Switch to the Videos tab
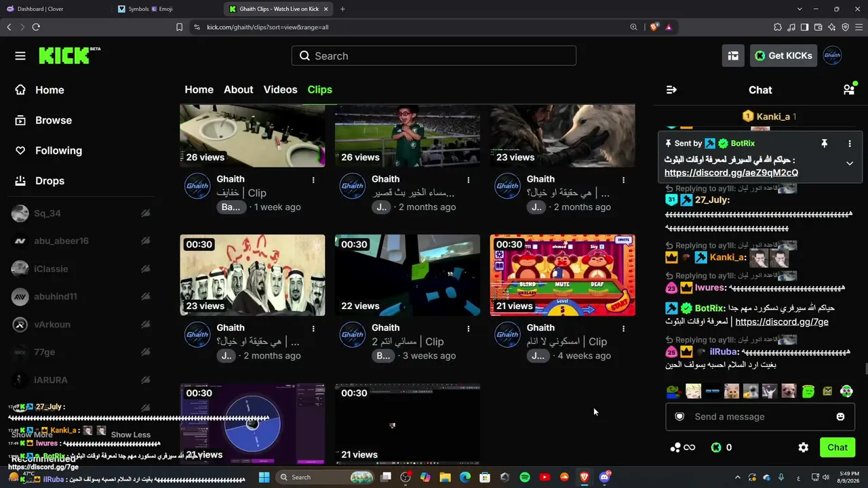This screenshot has height=488, width=868. (x=281, y=89)
